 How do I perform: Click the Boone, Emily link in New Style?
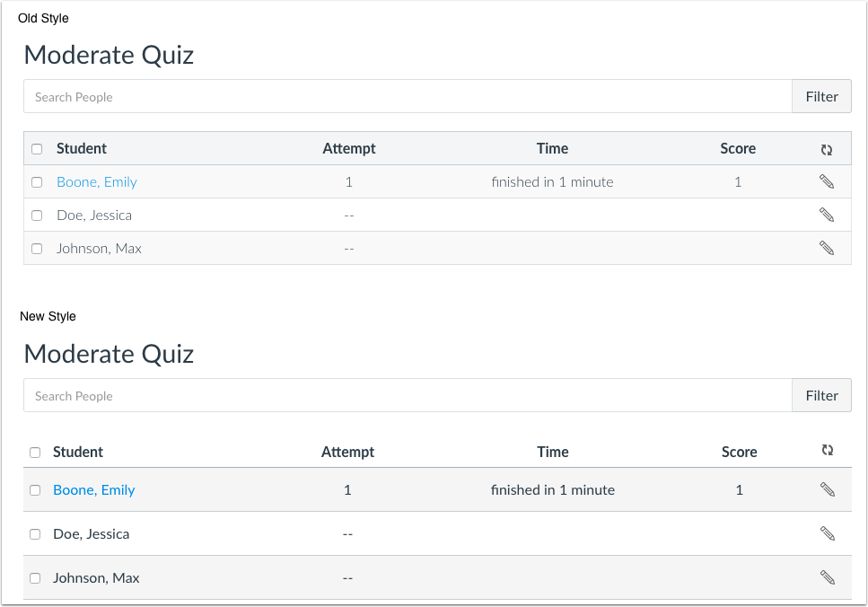pos(93,489)
